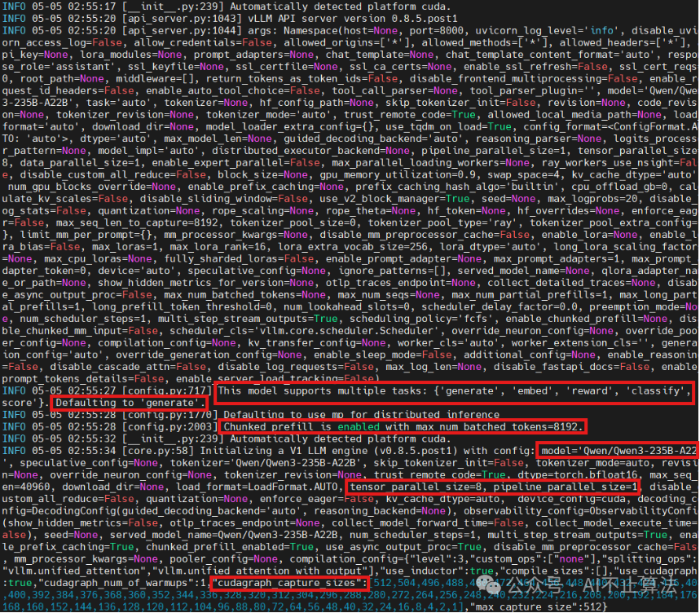Click the 'tool_call_parser=None' argument
Image resolution: width=700 pixels, height=613 pixels.
pyautogui.click(x=395, y=90)
